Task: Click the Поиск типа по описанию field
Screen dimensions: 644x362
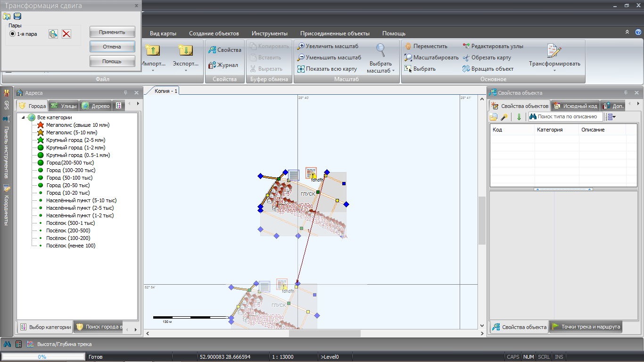Action: click(567, 116)
